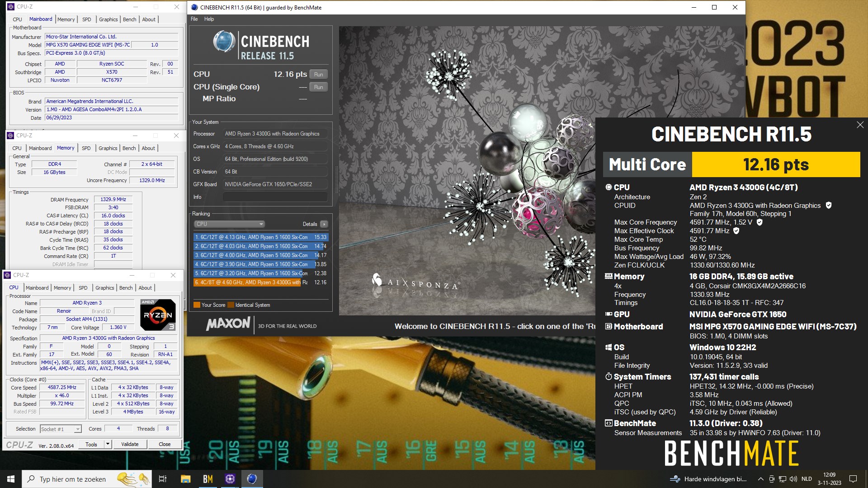Screen dimensions: 868x488
Task: Run the CPU benchmark test
Action: (318, 75)
